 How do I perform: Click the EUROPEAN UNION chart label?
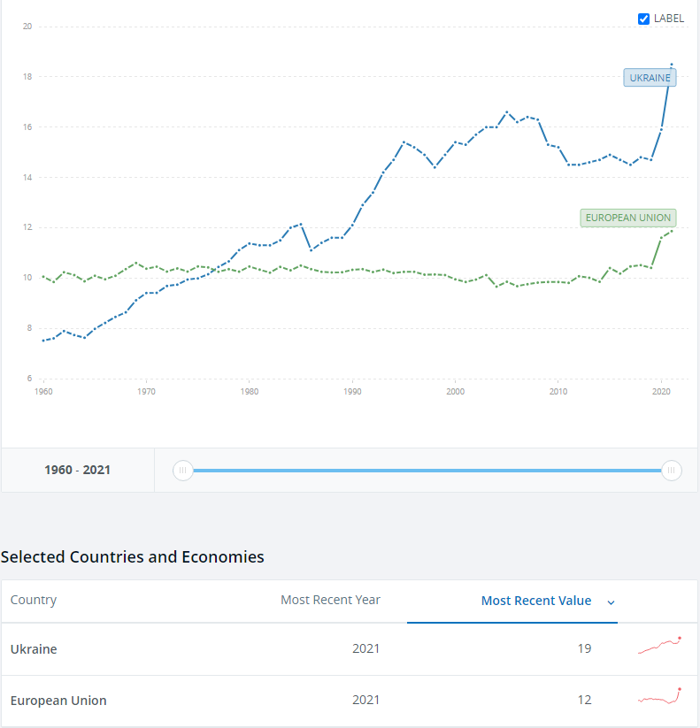(x=628, y=218)
